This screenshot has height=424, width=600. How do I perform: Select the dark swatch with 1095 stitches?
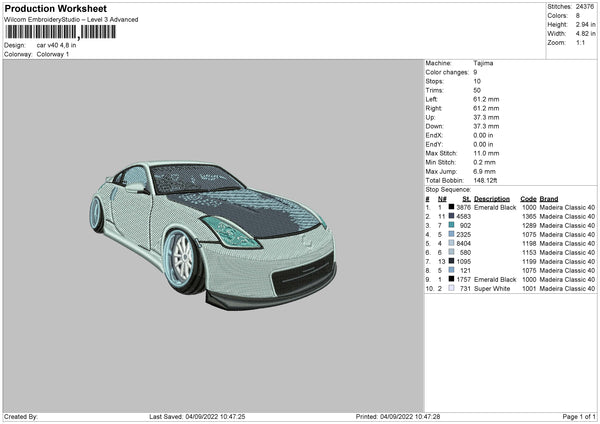pos(452,261)
